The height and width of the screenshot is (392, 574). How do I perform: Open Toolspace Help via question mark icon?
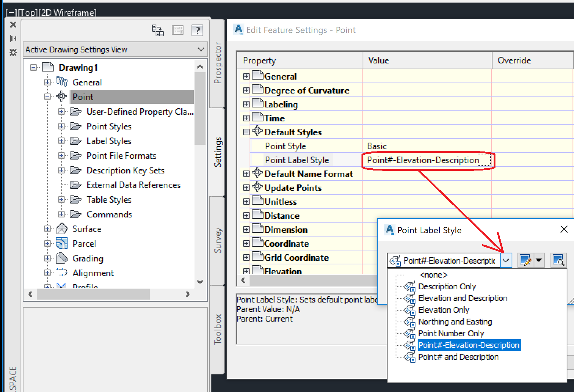click(x=197, y=30)
